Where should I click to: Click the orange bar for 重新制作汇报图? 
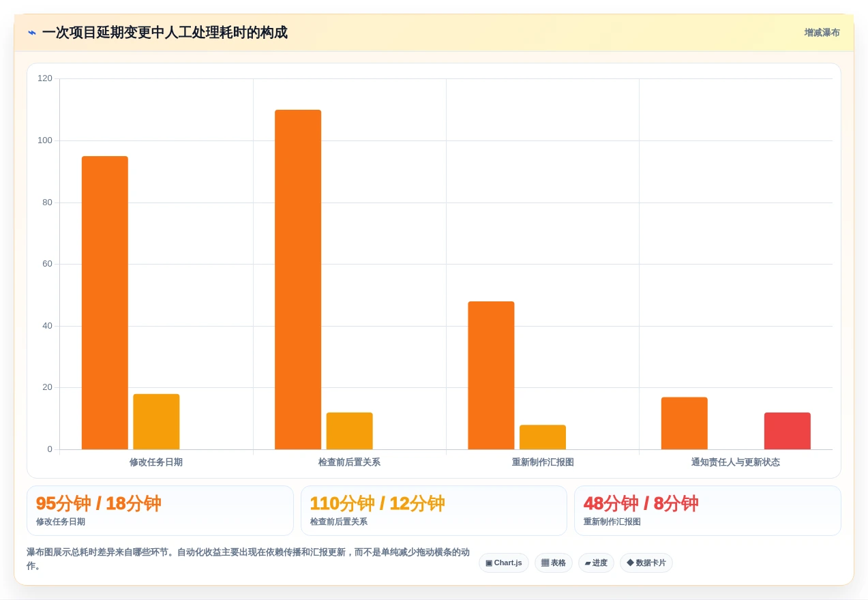[x=491, y=375]
